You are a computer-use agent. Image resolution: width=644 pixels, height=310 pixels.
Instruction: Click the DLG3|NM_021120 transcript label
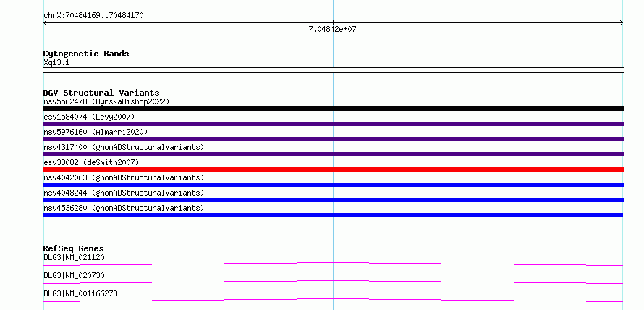pyautogui.click(x=74, y=258)
